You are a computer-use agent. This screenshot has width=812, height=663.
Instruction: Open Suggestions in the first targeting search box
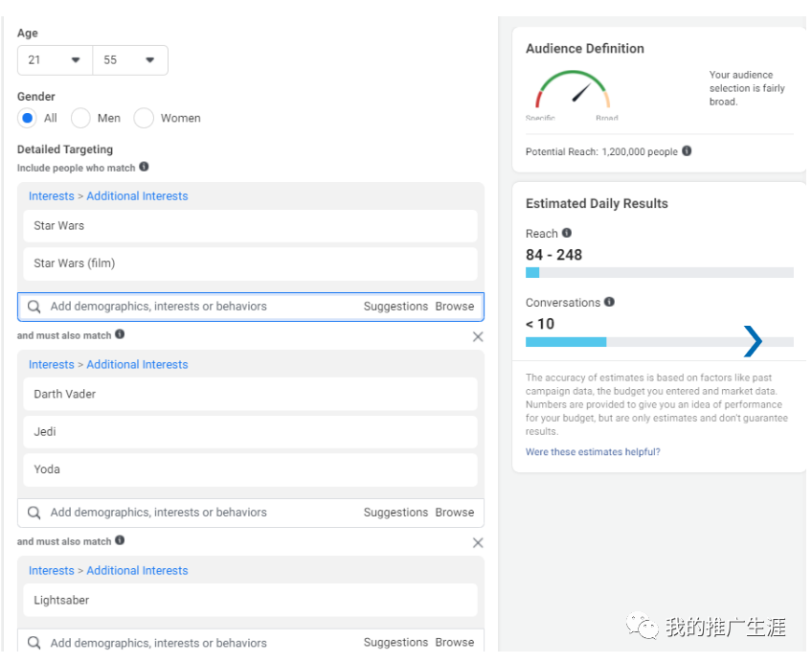point(395,307)
